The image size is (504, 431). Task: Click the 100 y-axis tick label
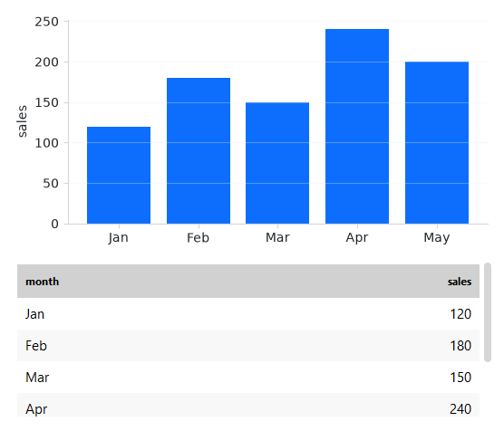pyautogui.click(x=47, y=143)
